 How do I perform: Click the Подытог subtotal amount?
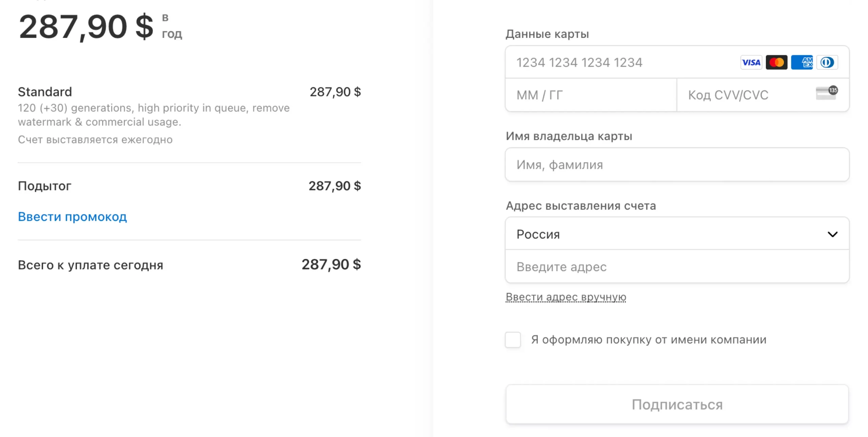click(x=334, y=186)
